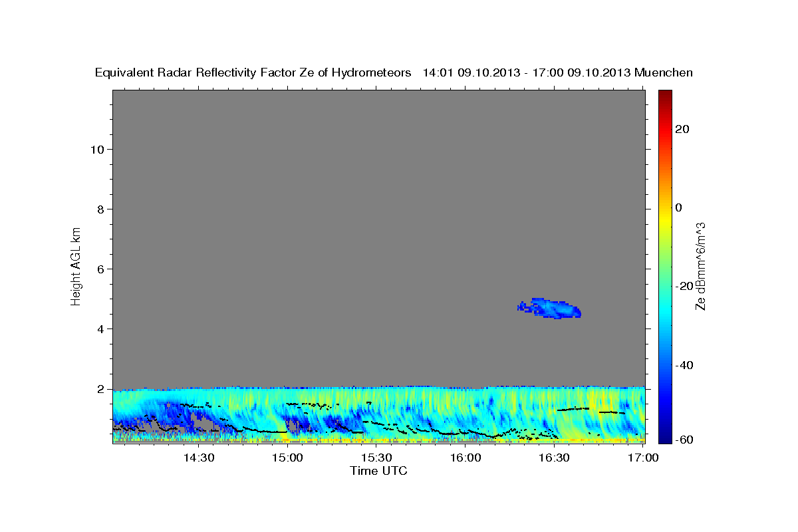Click the dark blue bottom of the colorbar
The width and height of the screenshot is (798, 532).
pos(665,438)
